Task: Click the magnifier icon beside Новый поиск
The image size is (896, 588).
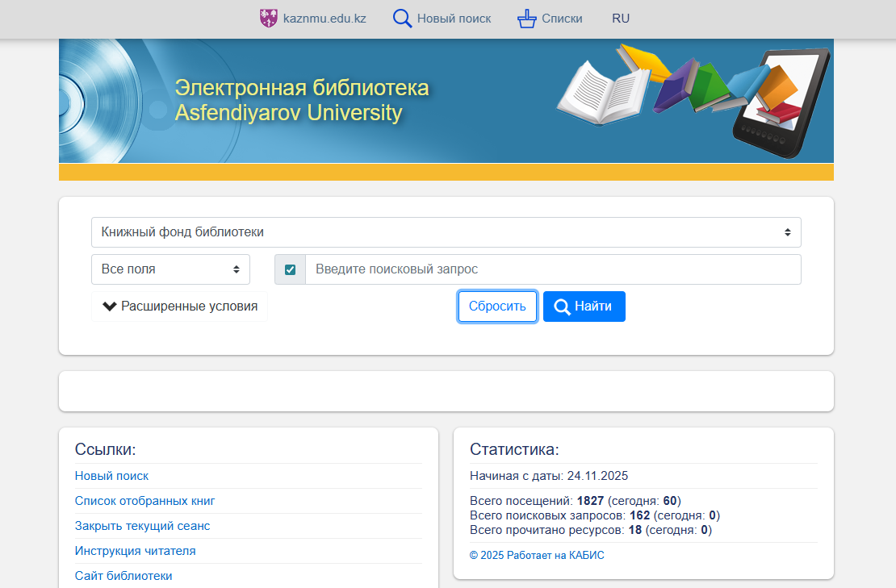Action: tap(402, 19)
